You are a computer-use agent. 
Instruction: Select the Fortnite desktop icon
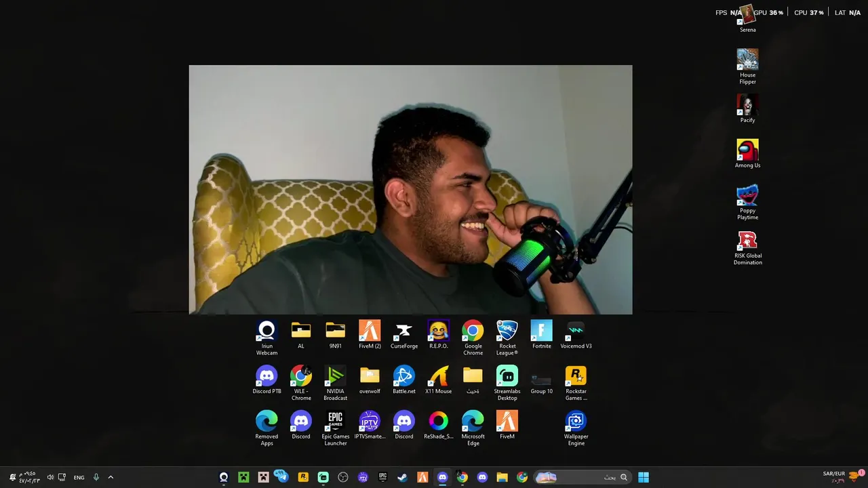[541, 335]
